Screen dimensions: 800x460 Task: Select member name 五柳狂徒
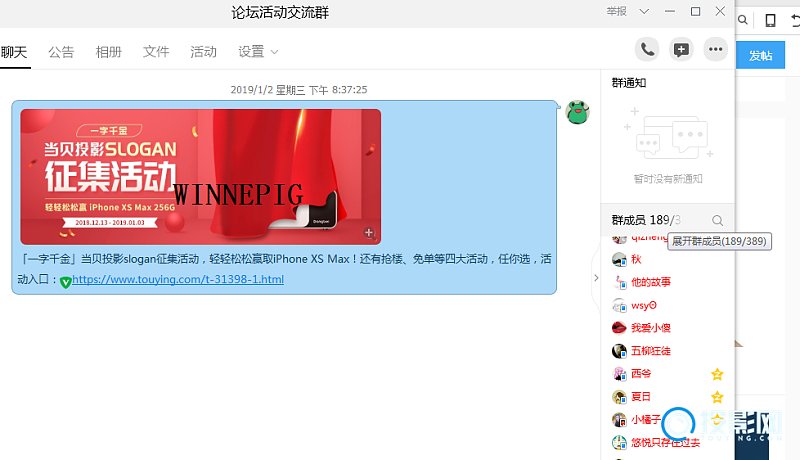651,351
